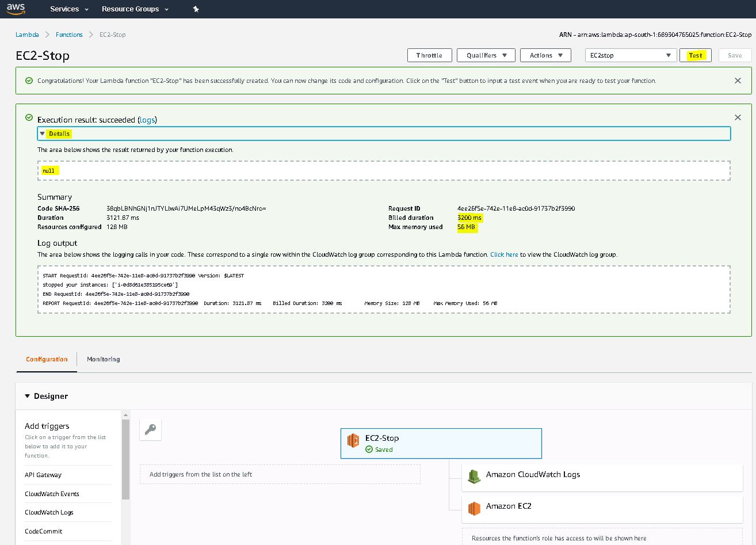Select the EC2-Stop Lambda function icon

[x=353, y=441]
